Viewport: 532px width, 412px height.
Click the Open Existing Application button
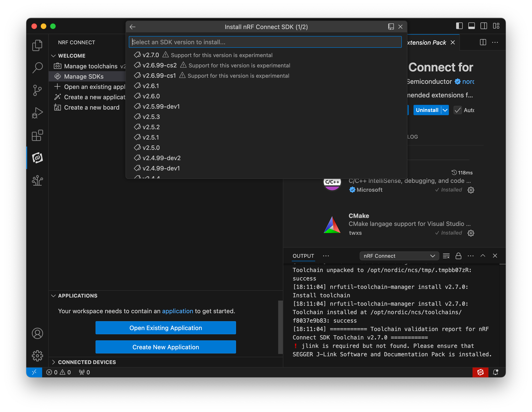tap(166, 328)
